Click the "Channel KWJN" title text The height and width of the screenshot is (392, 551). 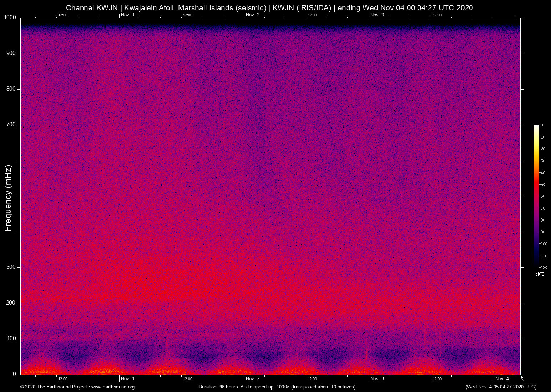[x=92, y=8]
